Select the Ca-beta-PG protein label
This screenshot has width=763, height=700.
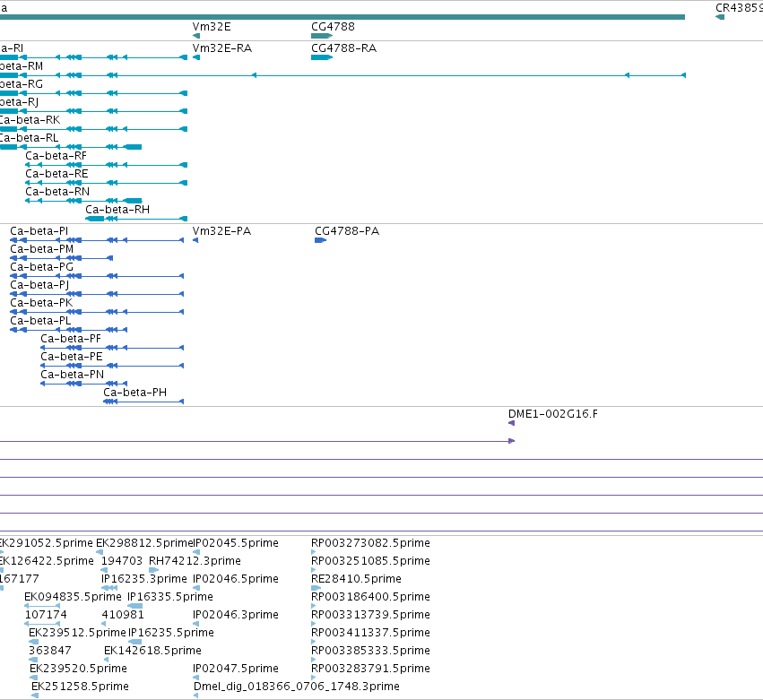point(42,267)
